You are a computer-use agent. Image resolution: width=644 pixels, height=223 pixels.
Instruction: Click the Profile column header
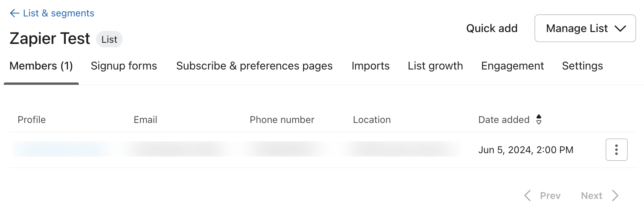coord(32,120)
